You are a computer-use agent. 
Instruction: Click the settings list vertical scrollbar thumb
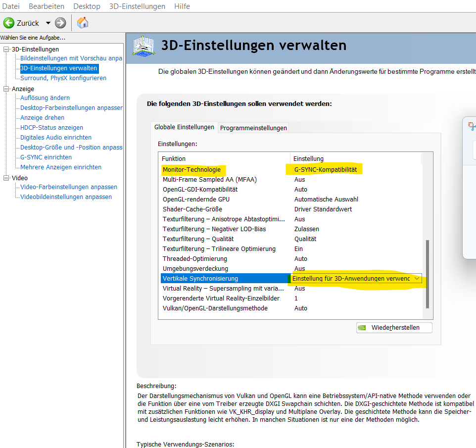(x=428, y=274)
